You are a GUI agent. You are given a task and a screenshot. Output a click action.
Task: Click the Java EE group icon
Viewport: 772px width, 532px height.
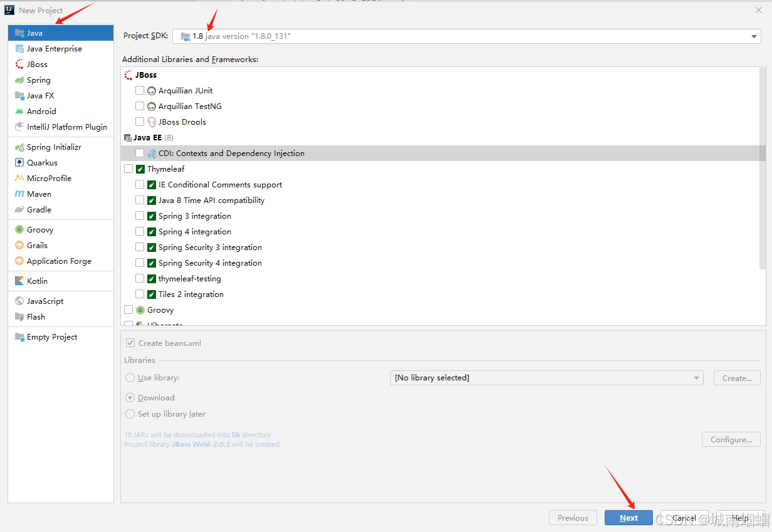click(128, 137)
